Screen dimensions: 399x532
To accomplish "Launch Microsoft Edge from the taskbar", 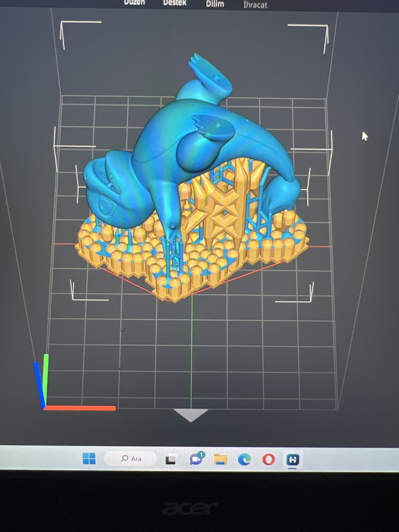I will (x=244, y=460).
